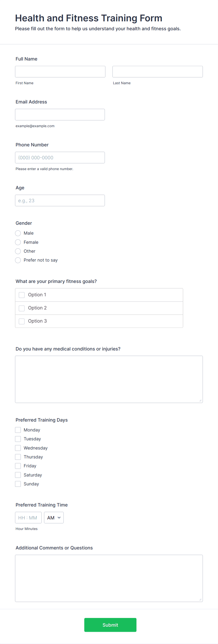Select Prefer not to say option
This screenshot has height=644, width=218.
pos(18,260)
